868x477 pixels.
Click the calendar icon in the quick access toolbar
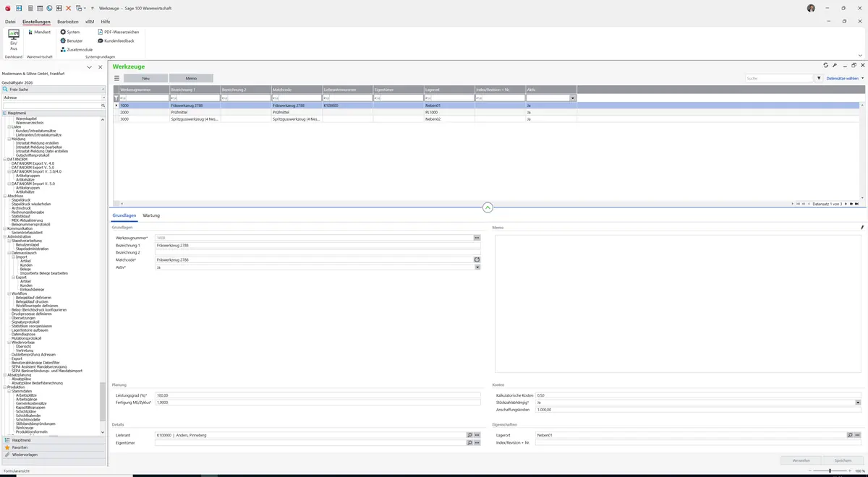(x=40, y=8)
